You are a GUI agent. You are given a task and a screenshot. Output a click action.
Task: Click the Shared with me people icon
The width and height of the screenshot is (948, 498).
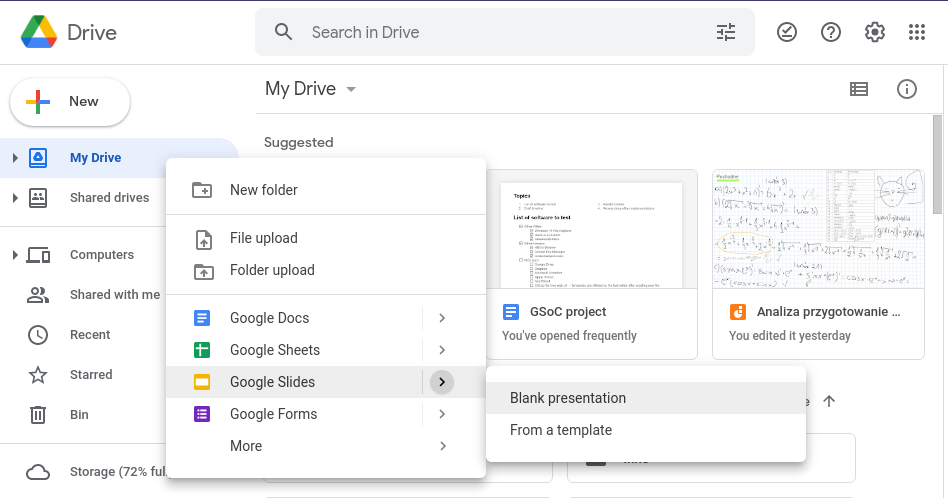tap(38, 295)
